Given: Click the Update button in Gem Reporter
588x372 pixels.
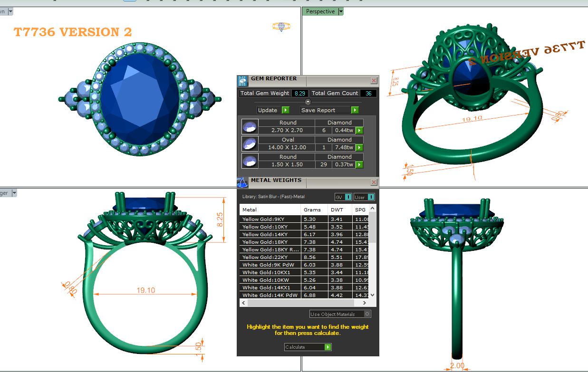Looking at the screenshot, I should click(x=273, y=110).
